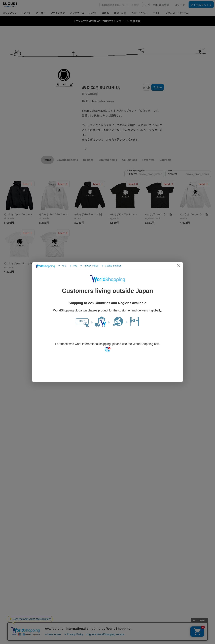
Task: Open the black Zip Hoodie 6,006円 thumbnail
Action: tap(20, 195)
